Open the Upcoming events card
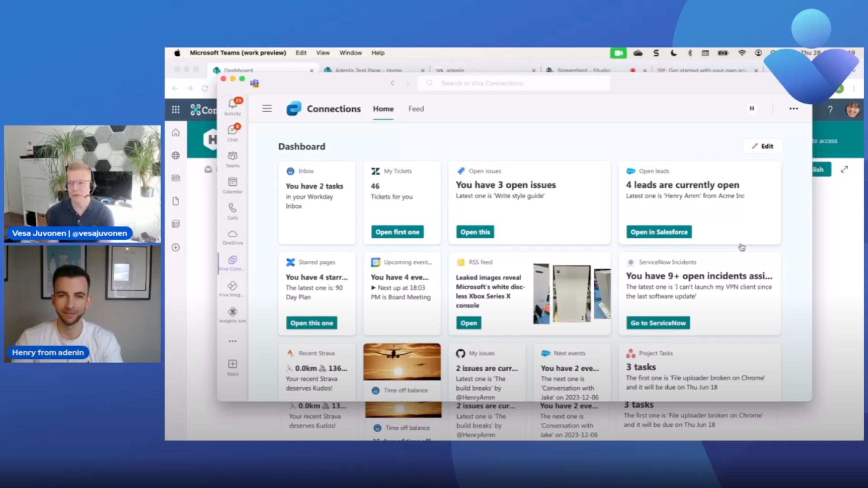 [402, 294]
